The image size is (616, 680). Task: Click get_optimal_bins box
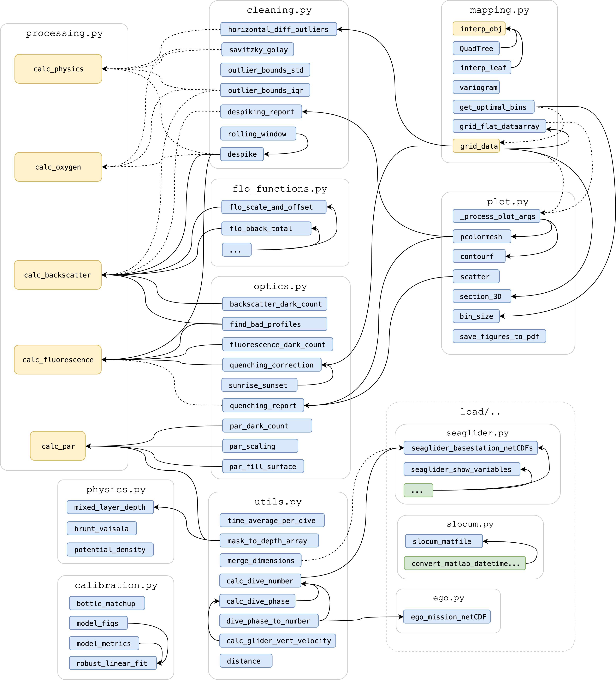tap(494, 107)
